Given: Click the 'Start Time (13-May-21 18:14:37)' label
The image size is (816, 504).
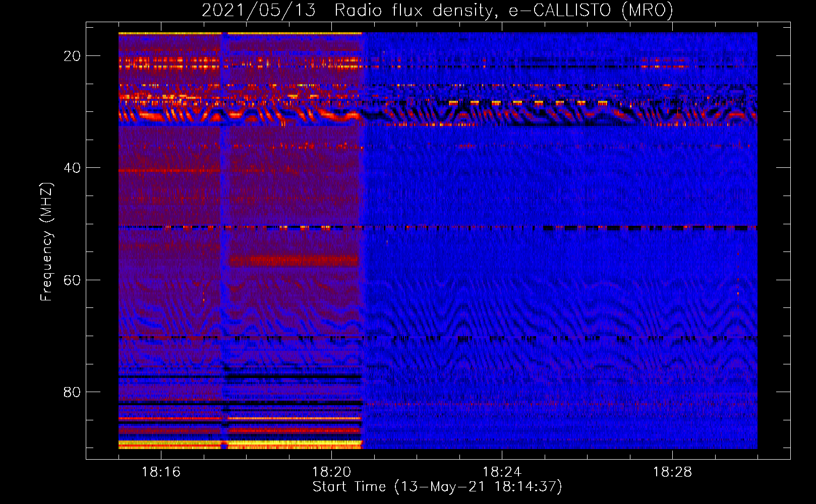Looking at the screenshot, I should point(437,487).
